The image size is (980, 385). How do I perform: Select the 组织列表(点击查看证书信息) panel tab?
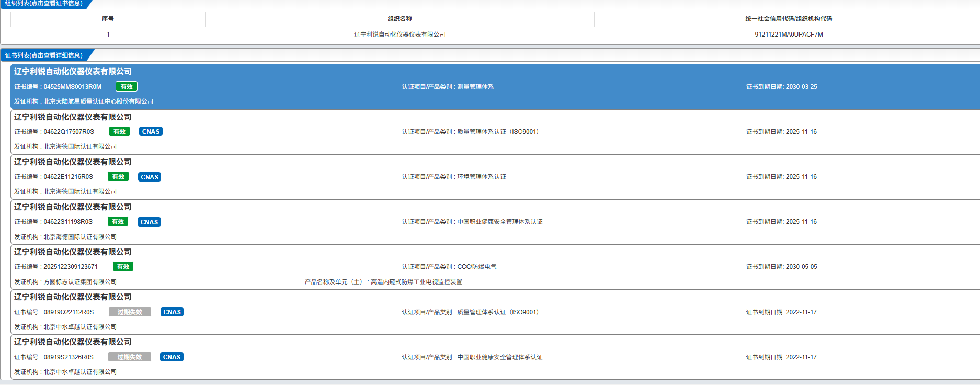pos(44,4)
